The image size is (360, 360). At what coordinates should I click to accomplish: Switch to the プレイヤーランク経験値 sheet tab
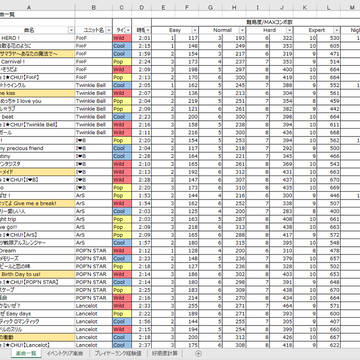[x=118, y=353]
